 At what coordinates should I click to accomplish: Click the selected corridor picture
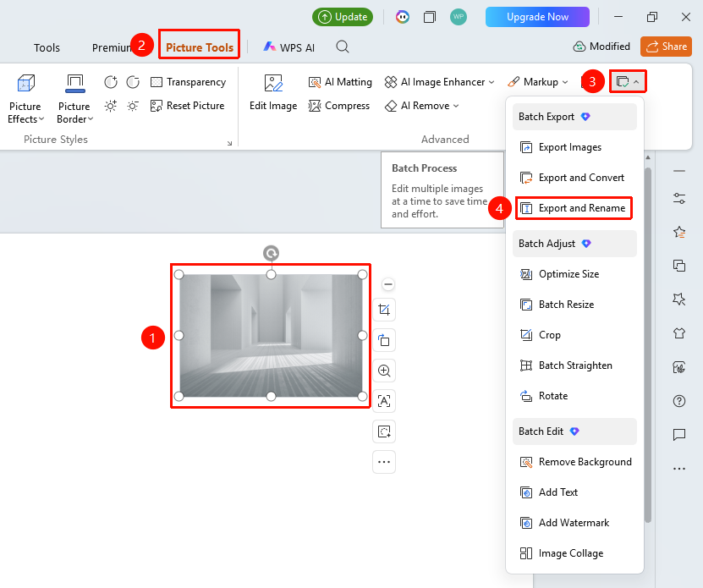[x=271, y=336]
